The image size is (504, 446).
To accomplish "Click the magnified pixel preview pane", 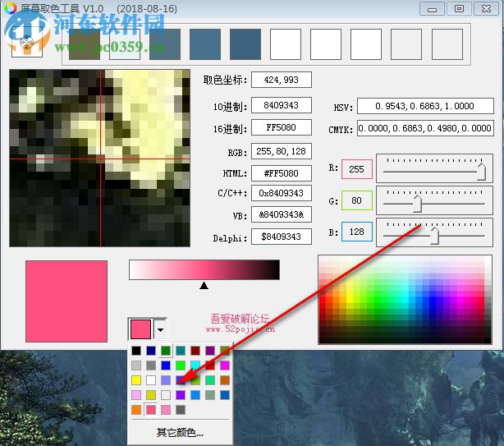I will (99, 159).
